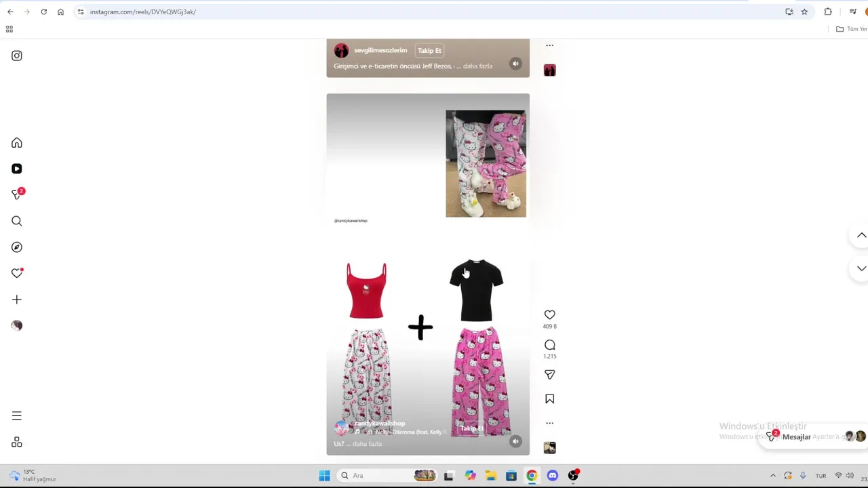This screenshot has width=868, height=488.
Task: Follow sevgilimesozlerim with Takip Et
Action: [x=429, y=50]
